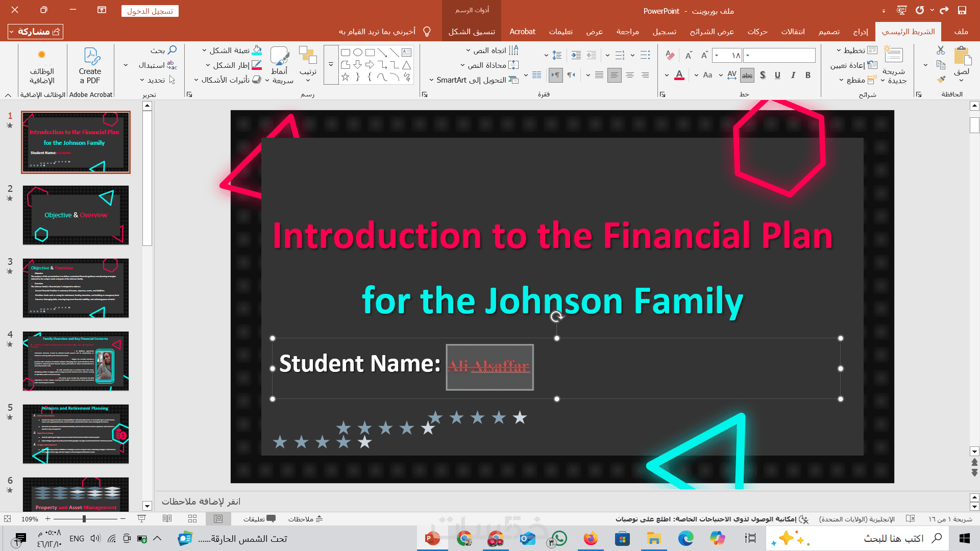980x551 pixels.
Task: Toggle Strikethrough abc button
Action: click(747, 76)
